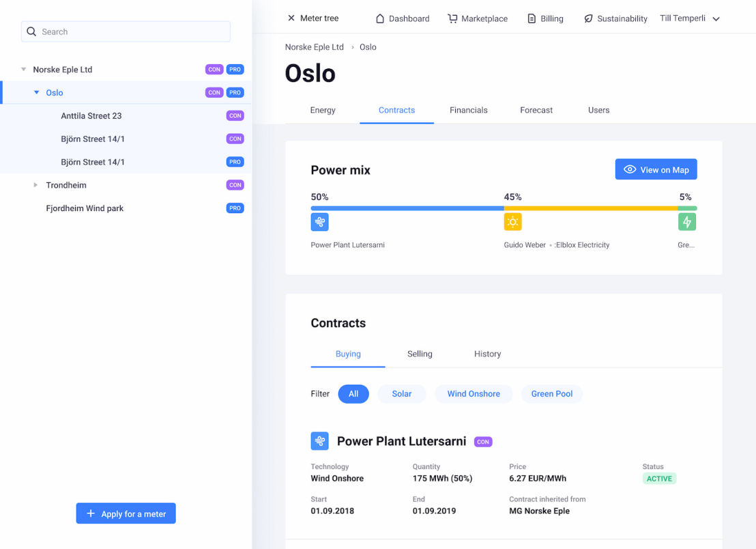Viewport: 756px width, 549px height.
Task: Filter contracts by Wind Onshore
Action: pos(474,394)
